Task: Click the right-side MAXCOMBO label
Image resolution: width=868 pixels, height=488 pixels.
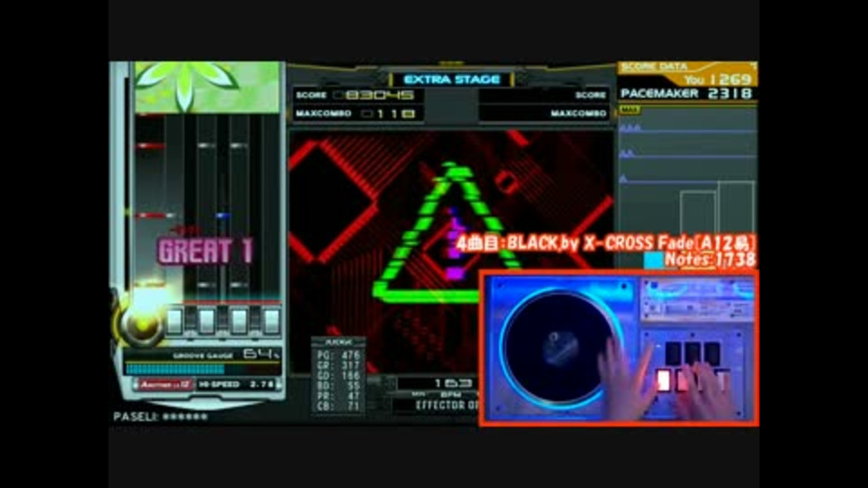Action: point(579,114)
